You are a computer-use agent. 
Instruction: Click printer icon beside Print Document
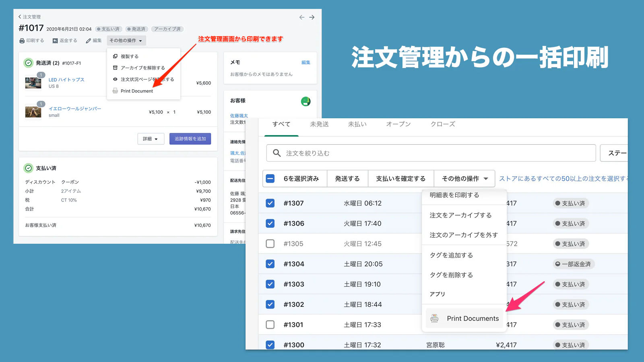click(x=115, y=91)
